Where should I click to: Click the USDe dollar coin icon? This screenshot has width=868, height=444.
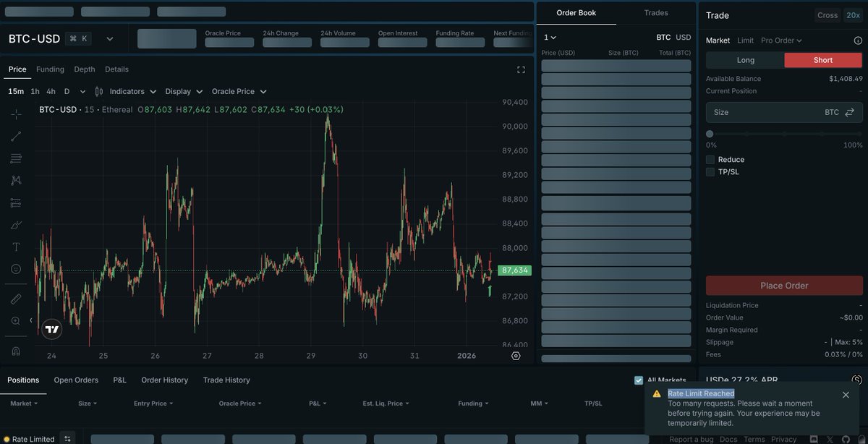(x=857, y=380)
